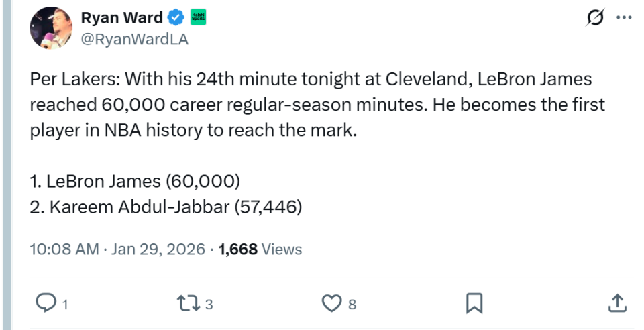Like the post with the heart icon
Screen dimensions: 644x330
click(x=332, y=304)
